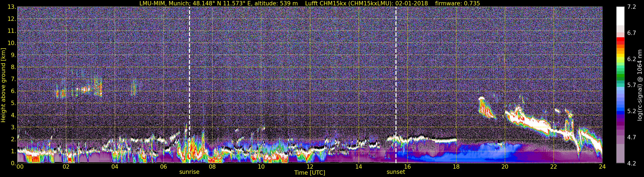Click the 00 hour label on the time axis
This screenshot has width=644, height=177.
(20, 167)
